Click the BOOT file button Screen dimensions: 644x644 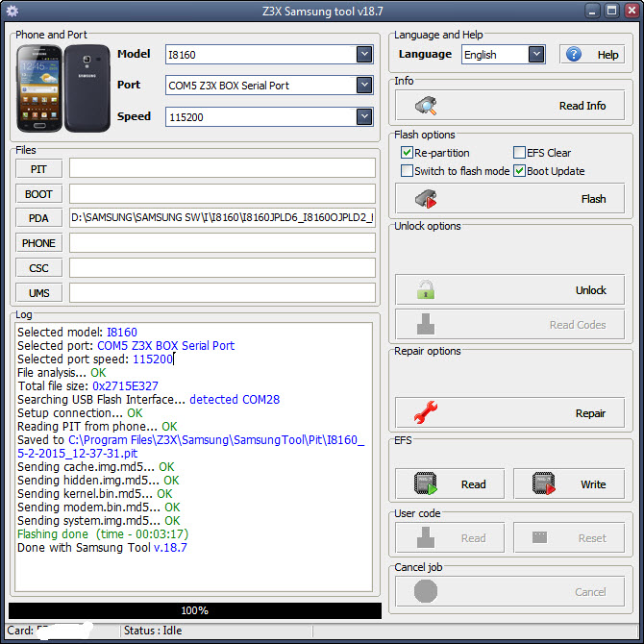(39, 194)
